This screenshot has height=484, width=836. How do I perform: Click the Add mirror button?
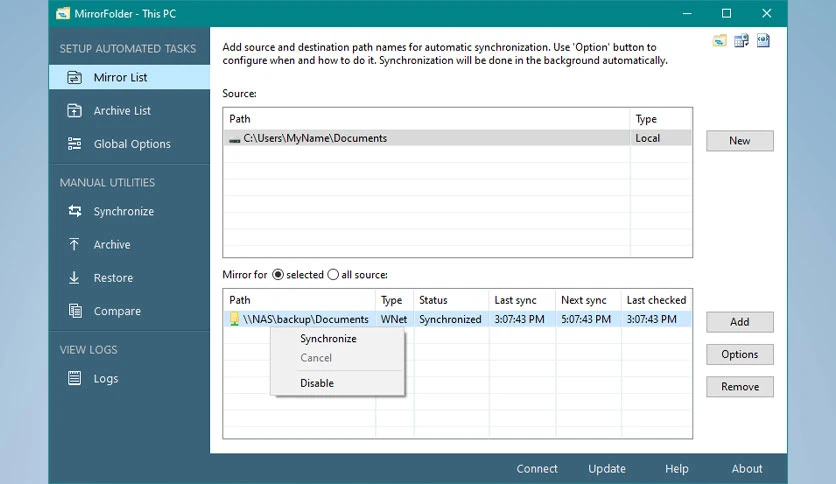[x=739, y=322]
